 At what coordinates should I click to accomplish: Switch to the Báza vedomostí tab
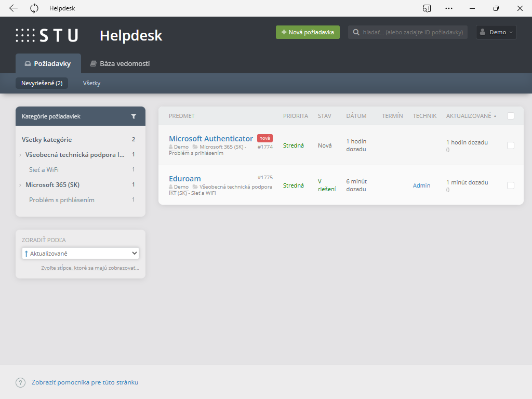pyautogui.click(x=119, y=64)
